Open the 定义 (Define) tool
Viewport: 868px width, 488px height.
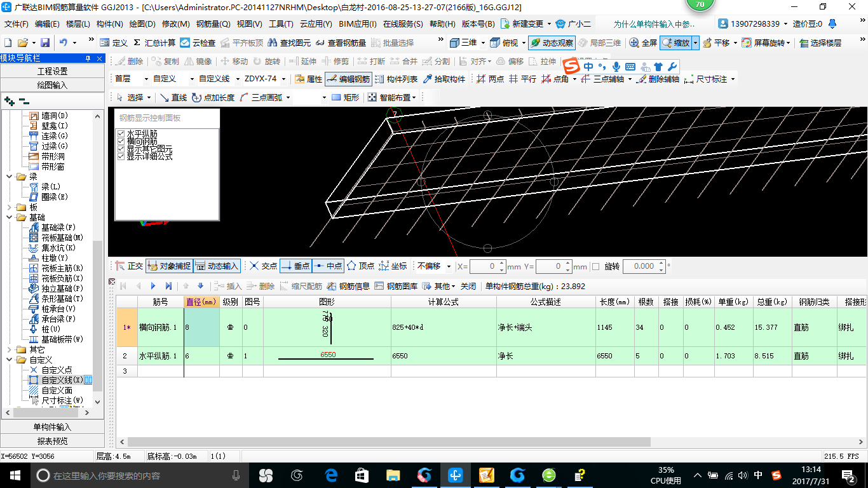[114, 43]
